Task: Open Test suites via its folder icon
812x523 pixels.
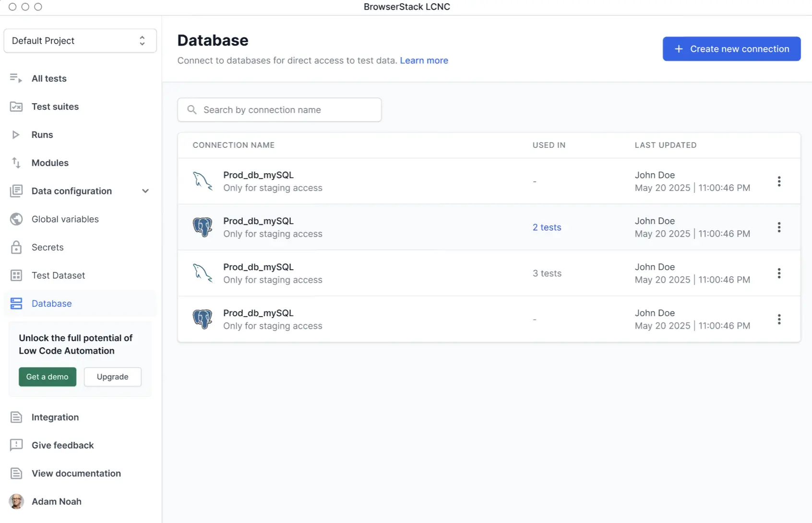Action: click(x=16, y=107)
